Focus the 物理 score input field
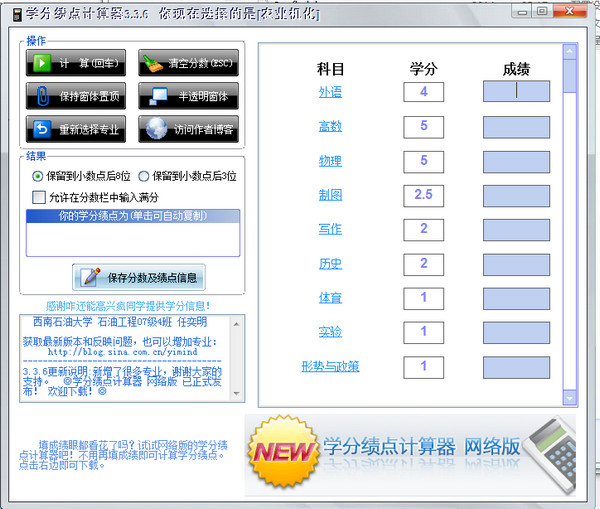 [516, 162]
